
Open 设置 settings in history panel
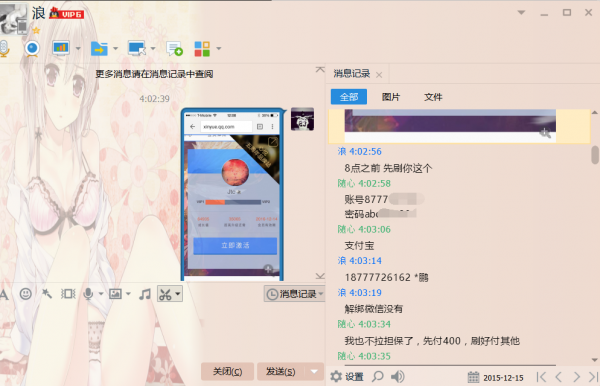click(347, 377)
